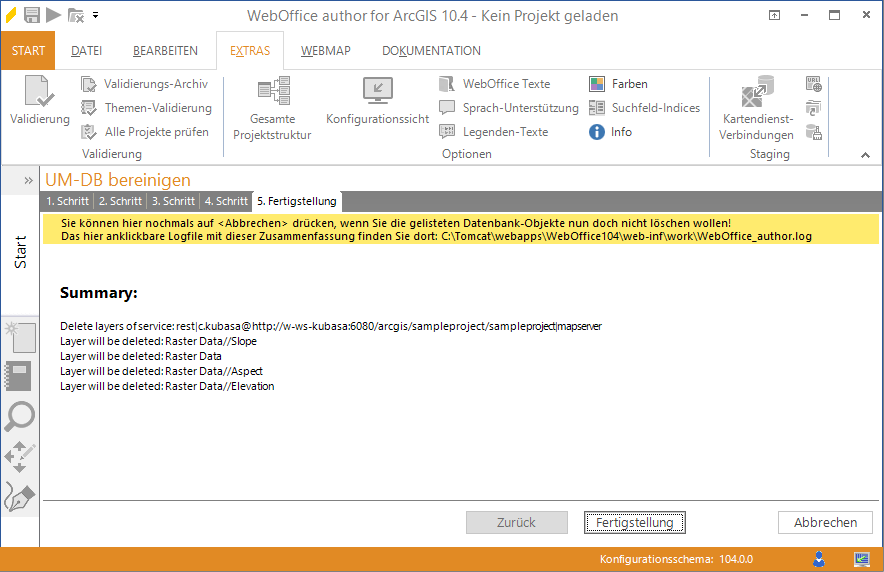Click the database cleanup broom icon
Image resolution: width=884 pixels, height=572 pixels.
[x=814, y=132]
